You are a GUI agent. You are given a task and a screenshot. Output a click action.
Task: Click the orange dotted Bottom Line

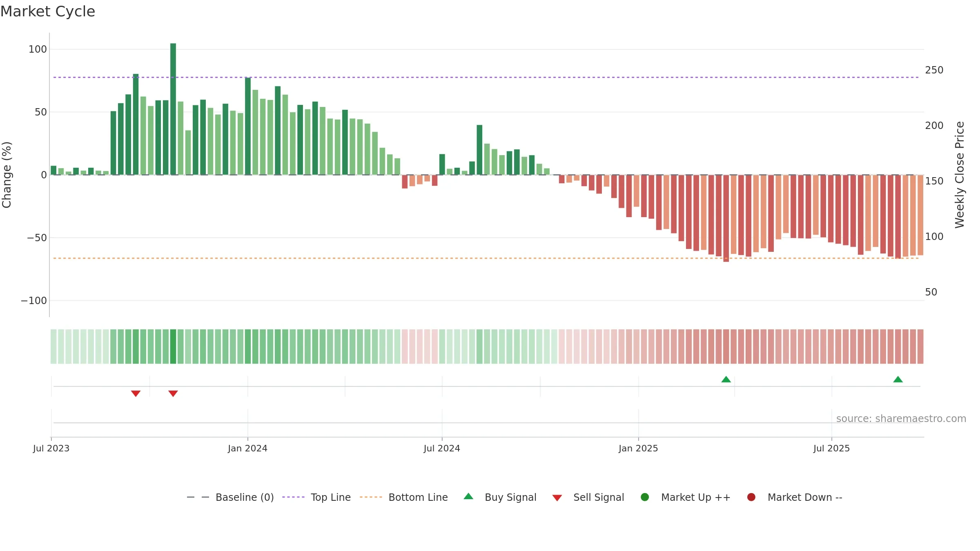click(486, 258)
